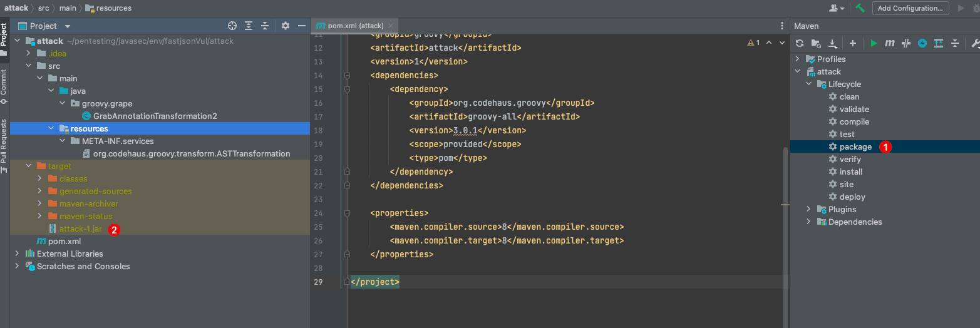The height and width of the screenshot is (328, 980).
Task: Execute Maven goal 'm' icon
Action: click(890, 43)
